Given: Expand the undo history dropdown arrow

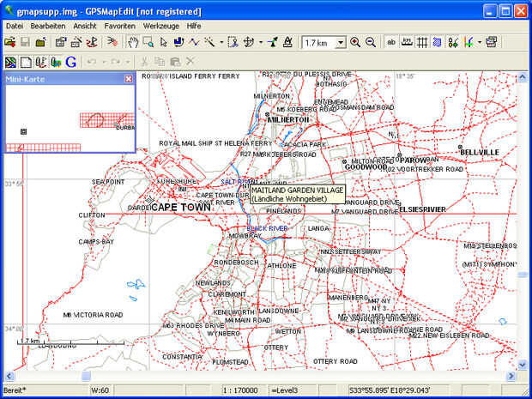Looking at the screenshot, I should [104, 62].
